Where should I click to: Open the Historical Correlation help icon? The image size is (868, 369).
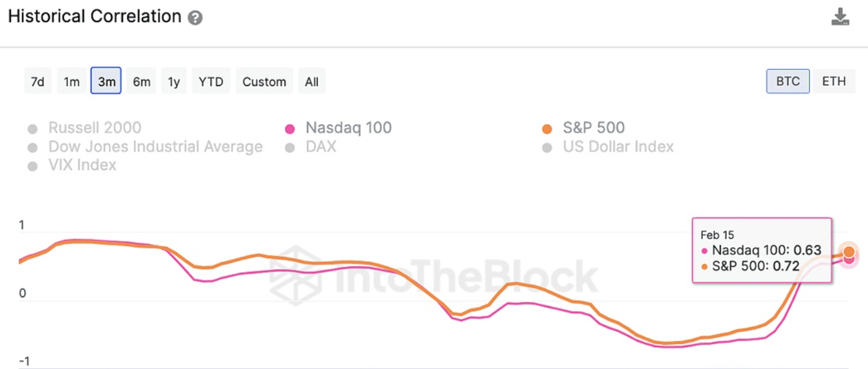(195, 17)
